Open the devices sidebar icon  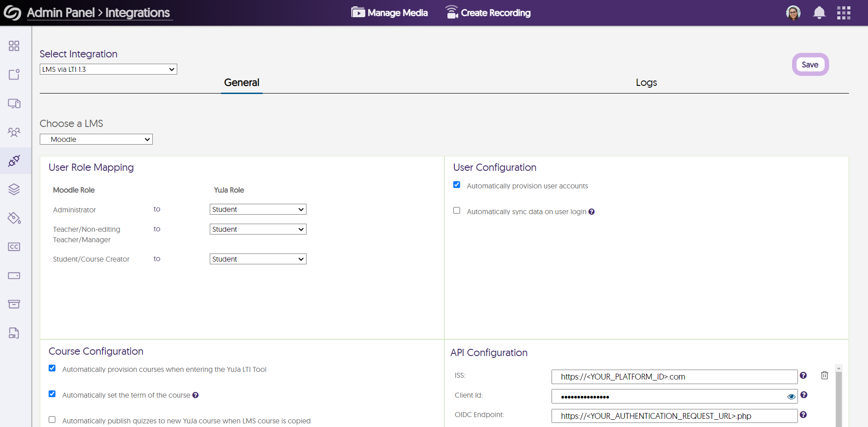point(14,103)
